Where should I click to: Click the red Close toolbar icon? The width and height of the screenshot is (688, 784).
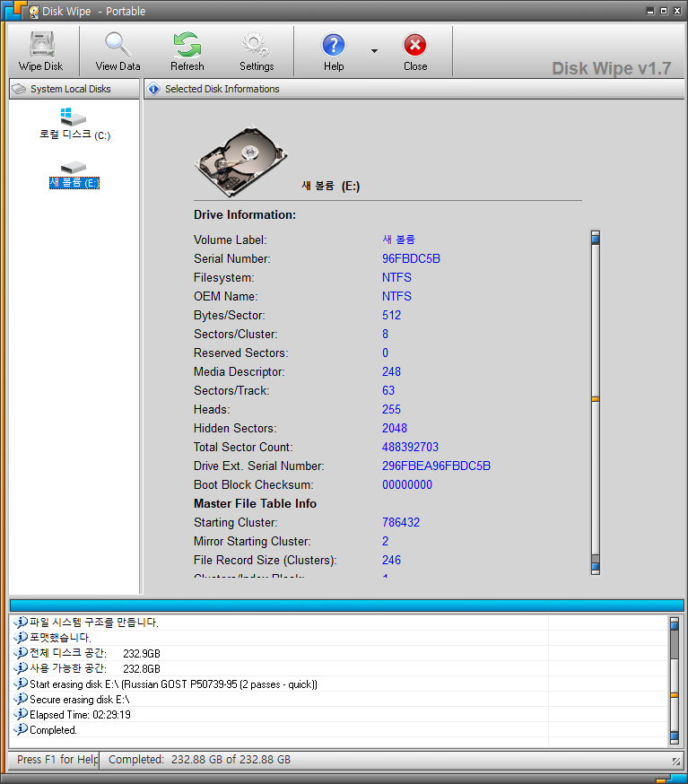pyautogui.click(x=415, y=51)
